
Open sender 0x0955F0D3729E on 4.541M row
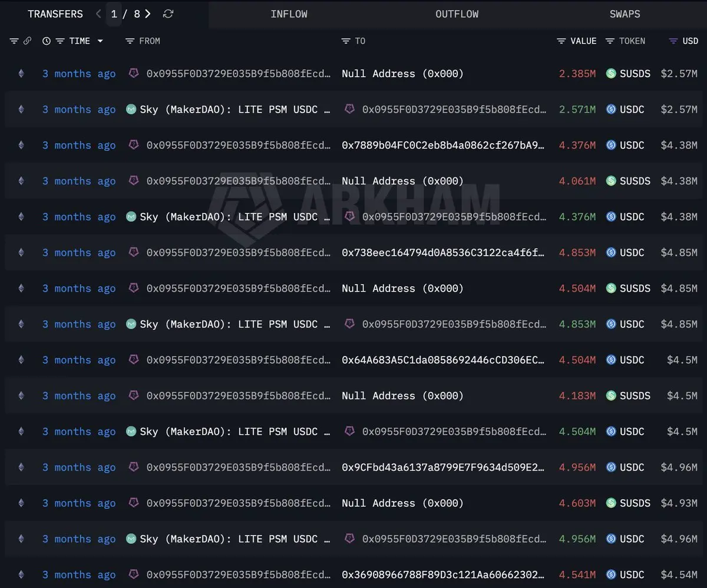[239, 574]
